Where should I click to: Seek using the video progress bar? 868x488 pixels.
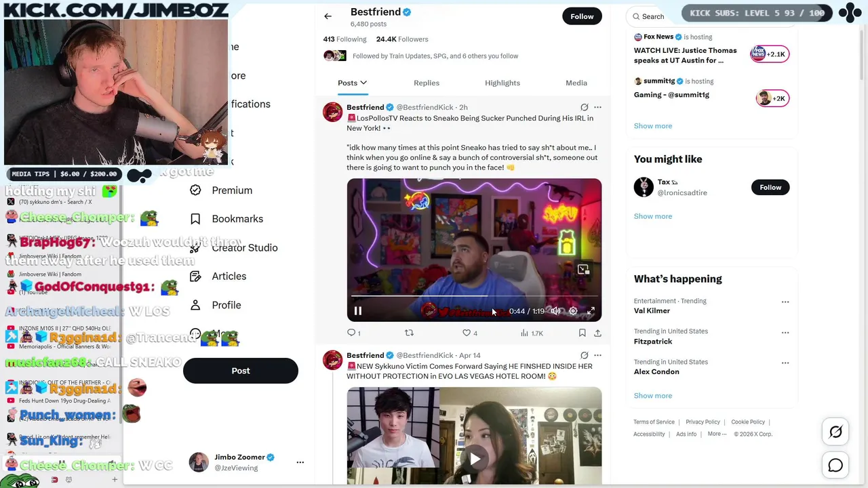click(474, 296)
